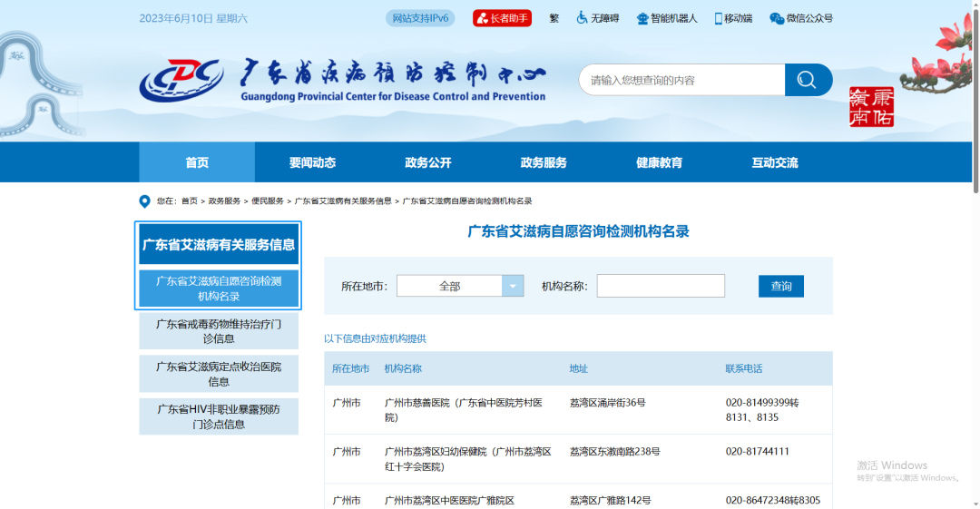This screenshot has height=509, width=980.
Task: Click the 查询 query button
Action: click(781, 286)
